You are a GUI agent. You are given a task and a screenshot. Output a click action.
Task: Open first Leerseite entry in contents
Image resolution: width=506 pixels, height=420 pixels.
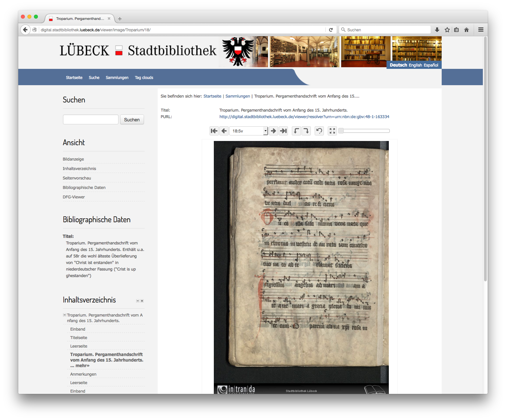(x=79, y=346)
